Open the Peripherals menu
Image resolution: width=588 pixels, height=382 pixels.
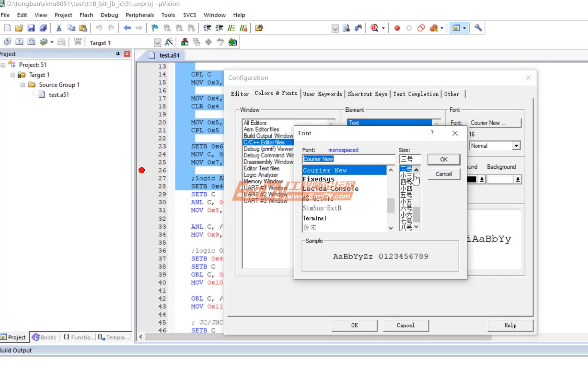140,15
